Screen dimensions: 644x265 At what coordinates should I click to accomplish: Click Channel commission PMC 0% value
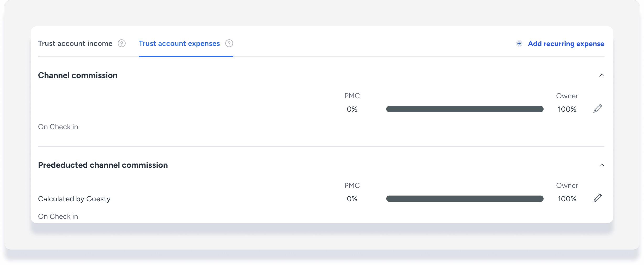(x=352, y=109)
